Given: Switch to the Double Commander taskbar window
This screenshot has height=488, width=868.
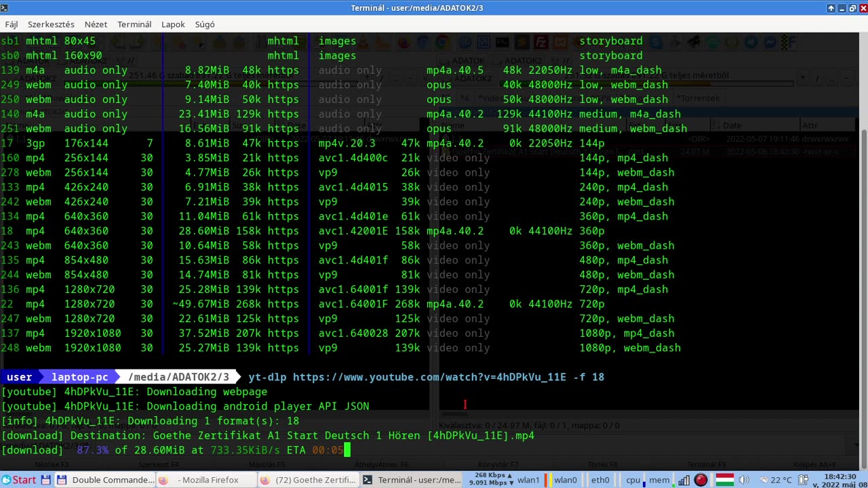Looking at the screenshot, I should click(105, 480).
